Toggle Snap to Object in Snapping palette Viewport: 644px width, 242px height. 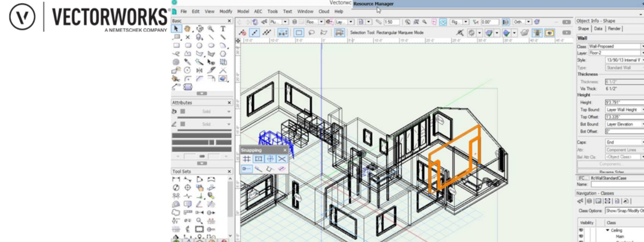point(258,159)
